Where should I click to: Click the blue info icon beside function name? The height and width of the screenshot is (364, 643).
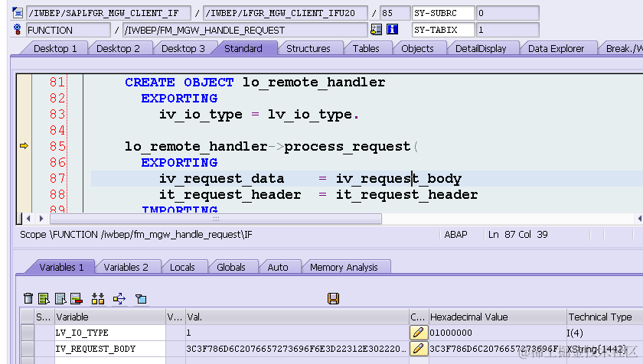[x=392, y=30]
